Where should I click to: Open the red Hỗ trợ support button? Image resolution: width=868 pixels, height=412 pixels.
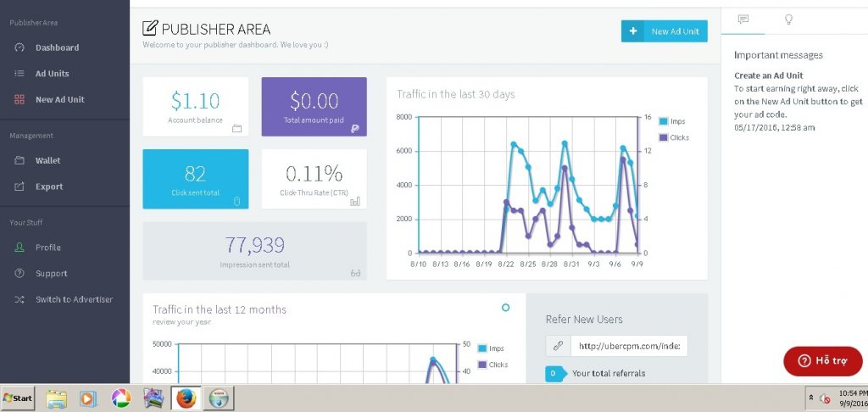coord(822,361)
